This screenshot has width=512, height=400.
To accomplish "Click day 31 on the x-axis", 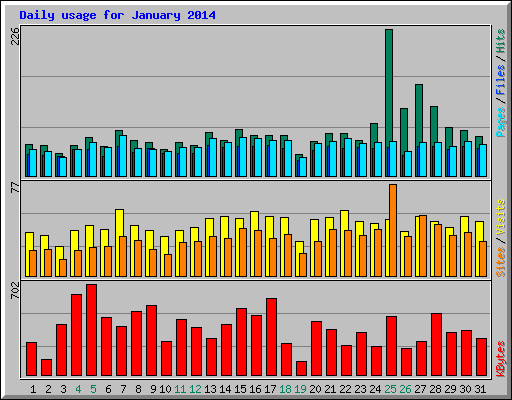I will click(x=480, y=389).
